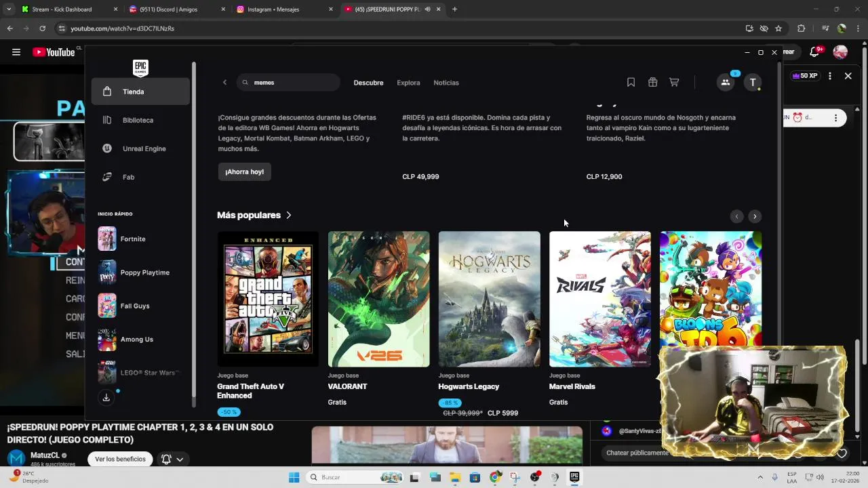
Task: Switch to the Noticias tab
Action: click(x=446, y=83)
